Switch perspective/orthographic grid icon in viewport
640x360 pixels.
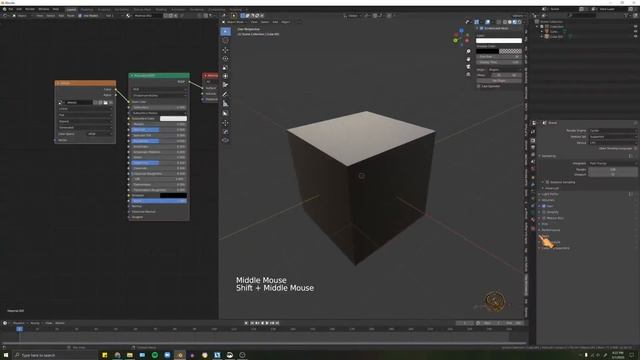pyautogui.click(x=468, y=75)
